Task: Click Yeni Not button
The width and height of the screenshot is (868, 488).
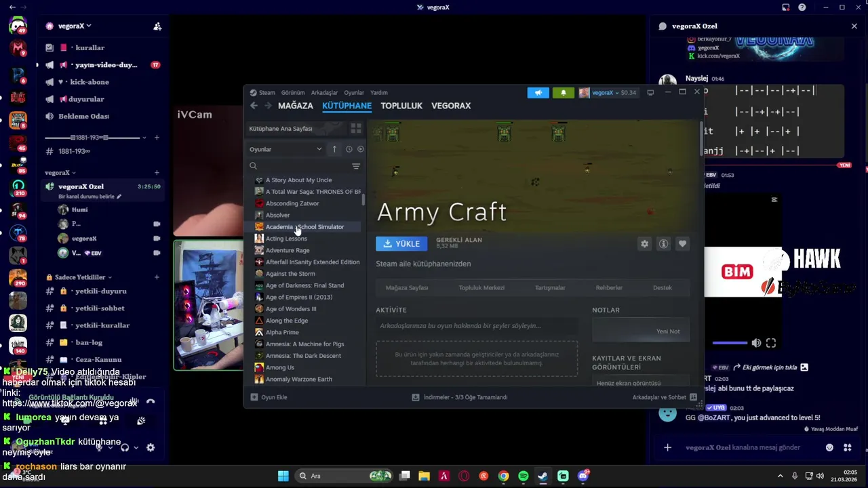Action: pos(668,331)
